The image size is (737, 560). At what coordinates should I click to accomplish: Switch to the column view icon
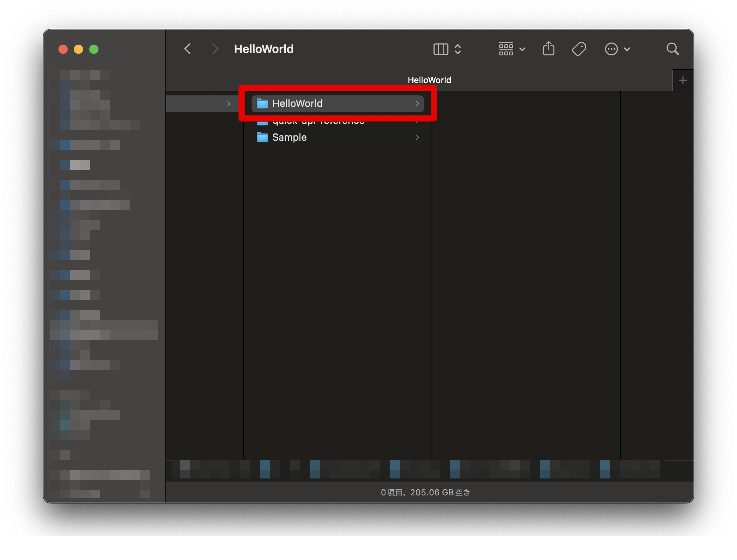coord(440,49)
